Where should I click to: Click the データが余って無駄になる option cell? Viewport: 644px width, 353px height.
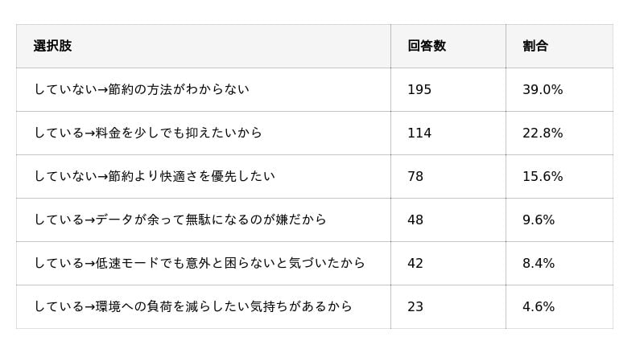coord(180,220)
